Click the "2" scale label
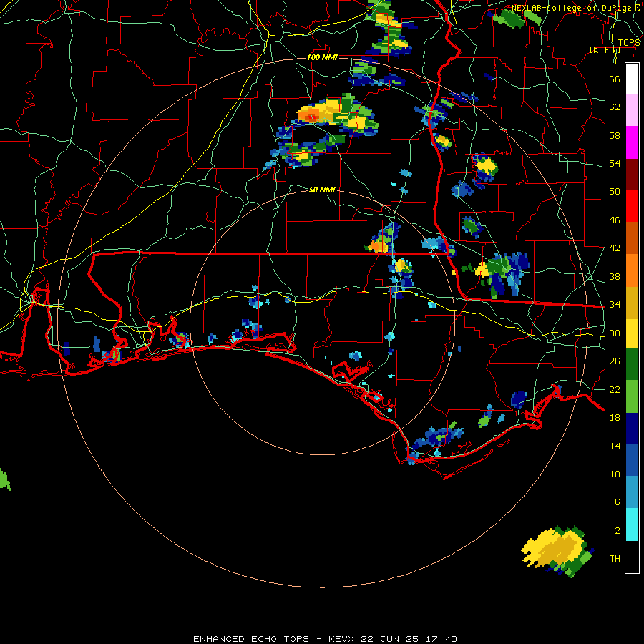This screenshot has width=644, height=644. (617, 531)
